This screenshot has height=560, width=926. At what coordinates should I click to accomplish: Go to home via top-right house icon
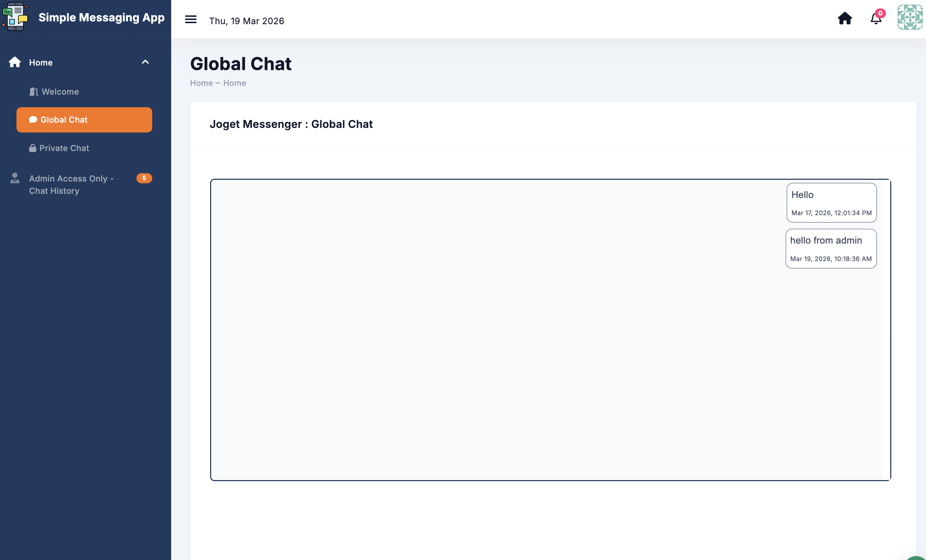(845, 18)
